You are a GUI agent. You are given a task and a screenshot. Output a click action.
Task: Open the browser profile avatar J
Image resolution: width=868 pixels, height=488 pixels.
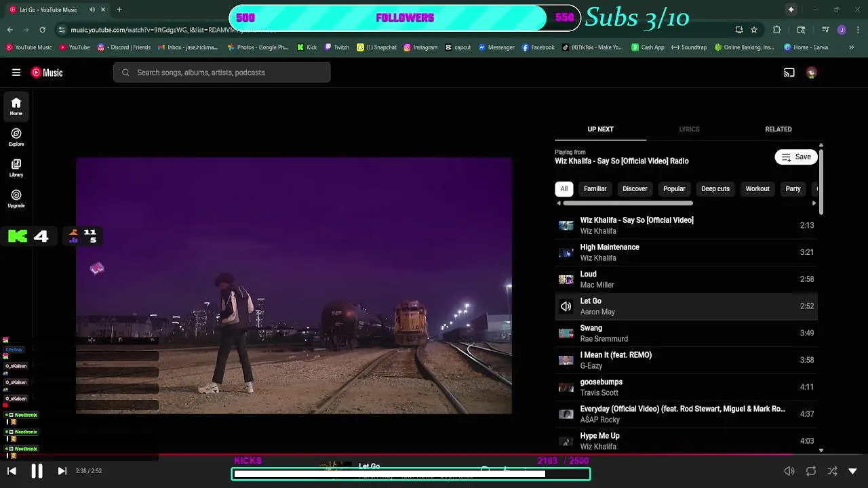pos(842,30)
